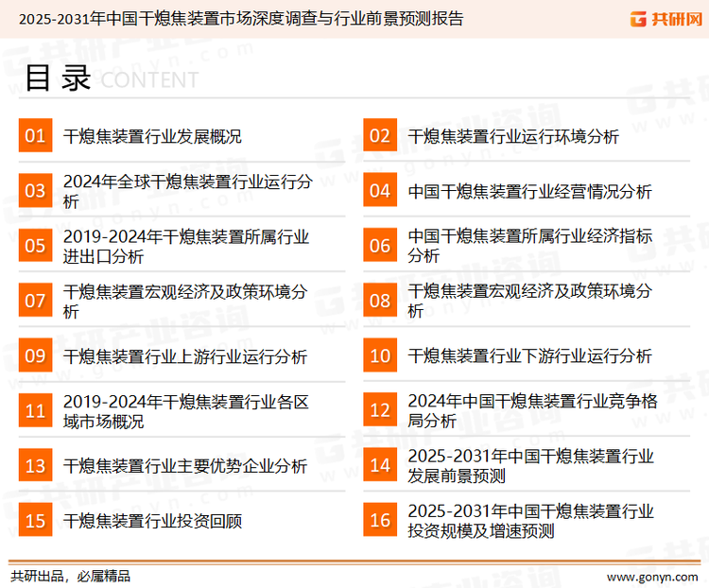This screenshot has width=709, height=588.
Task: Click the orange 02 chapter number box
Action: 380,136
